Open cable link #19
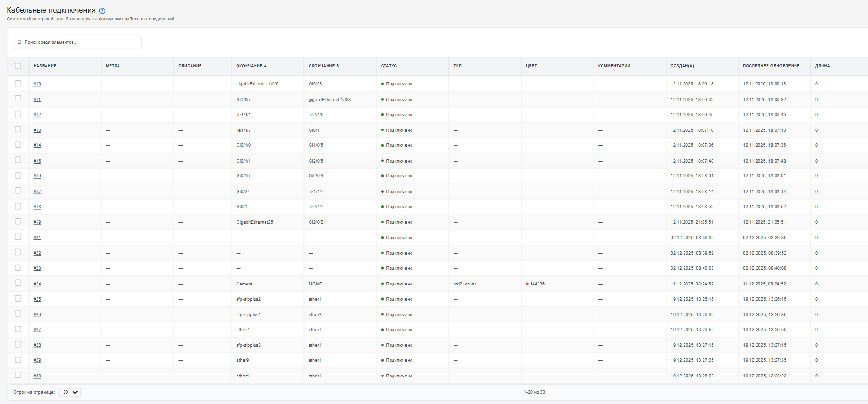 click(x=37, y=222)
